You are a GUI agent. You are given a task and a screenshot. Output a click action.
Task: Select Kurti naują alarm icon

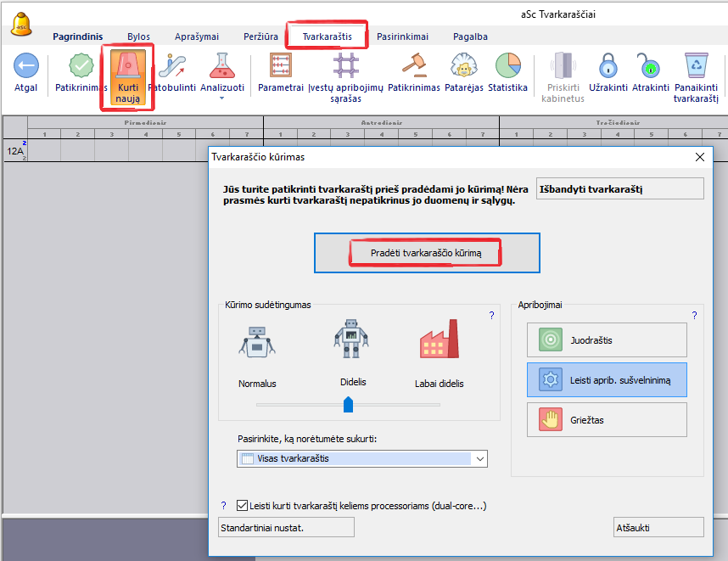pos(127,67)
